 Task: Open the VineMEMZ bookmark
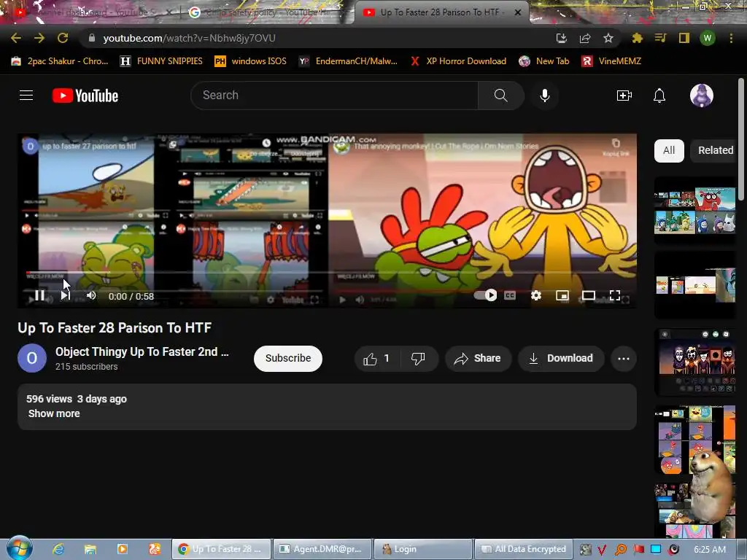(x=611, y=61)
